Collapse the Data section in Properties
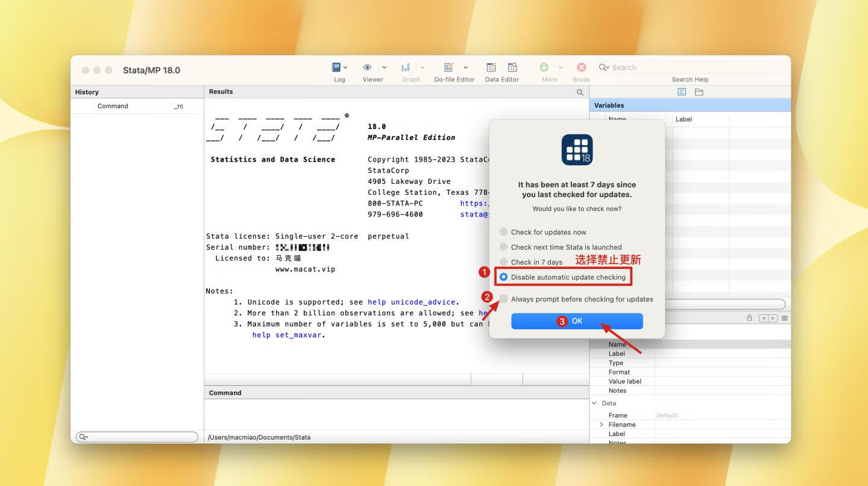 (594, 403)
